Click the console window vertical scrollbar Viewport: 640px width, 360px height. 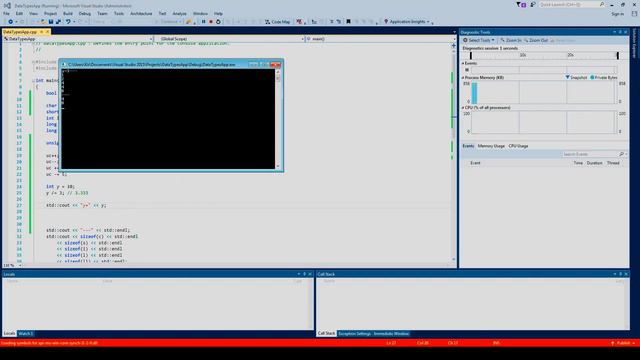point(278,119)
